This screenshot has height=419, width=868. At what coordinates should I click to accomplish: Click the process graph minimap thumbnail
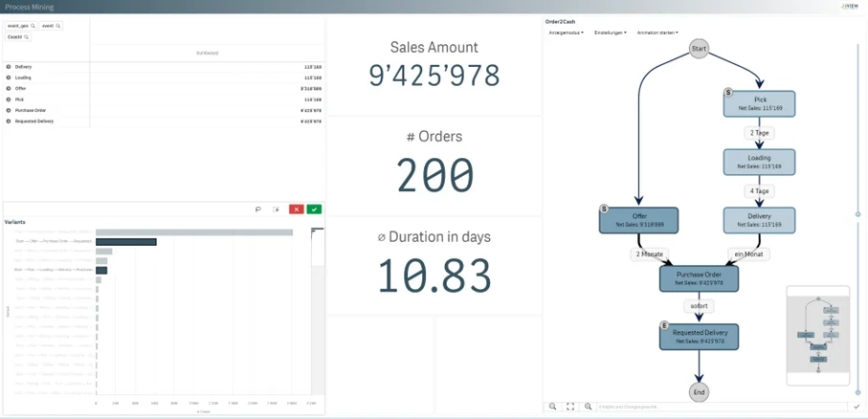click(x=817, y=328)
